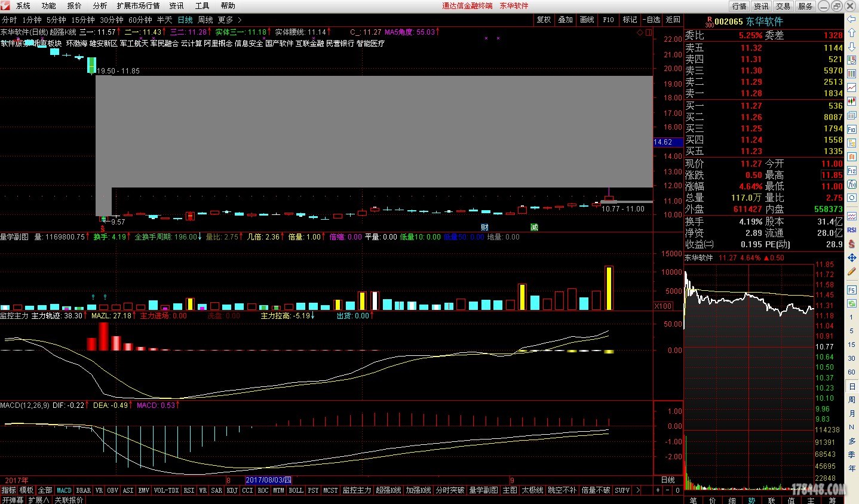Switch to 15-minute period in right sidebar
The width and height of the screenshot is (859, 504).
click(852, 345)
